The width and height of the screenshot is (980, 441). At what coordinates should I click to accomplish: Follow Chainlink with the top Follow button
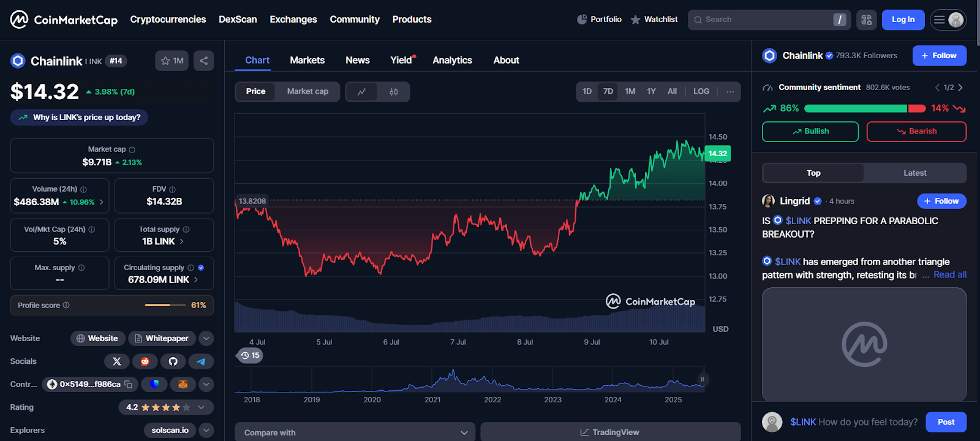(940, 56)
